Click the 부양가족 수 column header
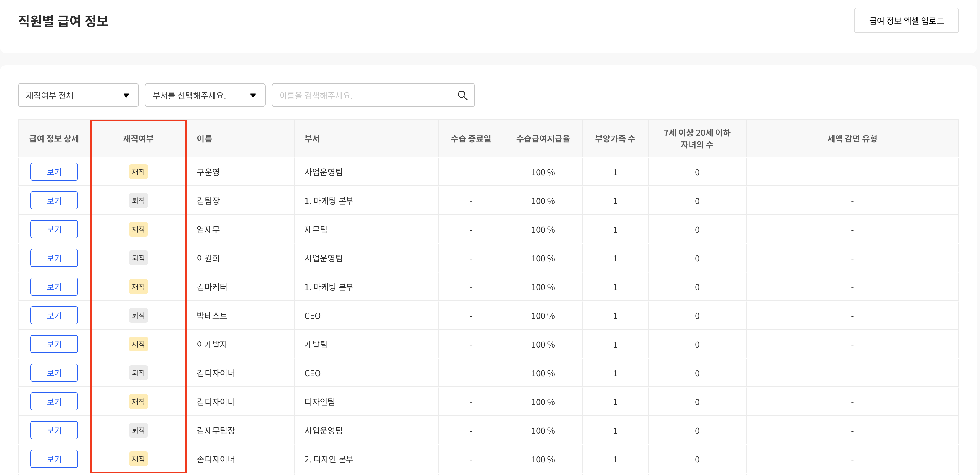The image size is (980, 475). (615, 139)
